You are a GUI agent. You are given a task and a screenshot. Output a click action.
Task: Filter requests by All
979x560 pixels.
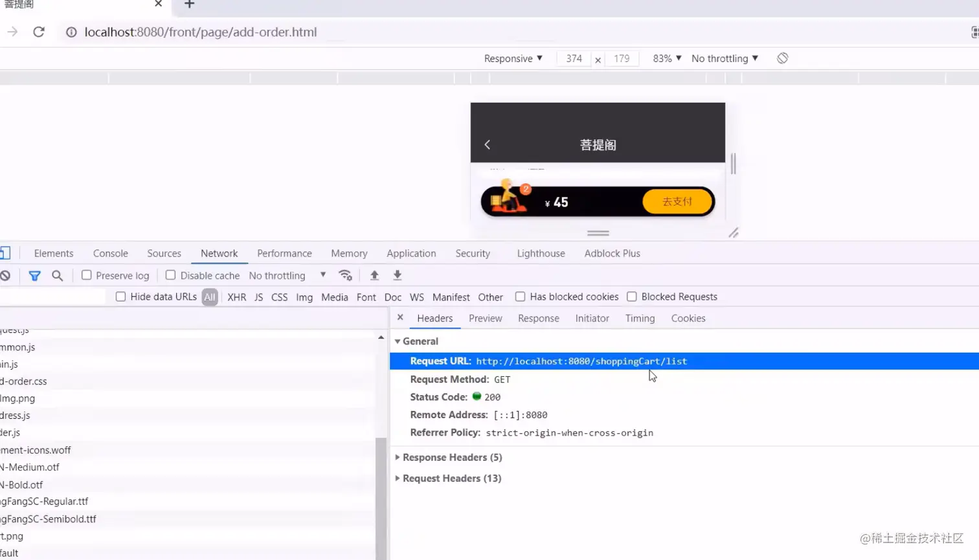pos(209,297)
